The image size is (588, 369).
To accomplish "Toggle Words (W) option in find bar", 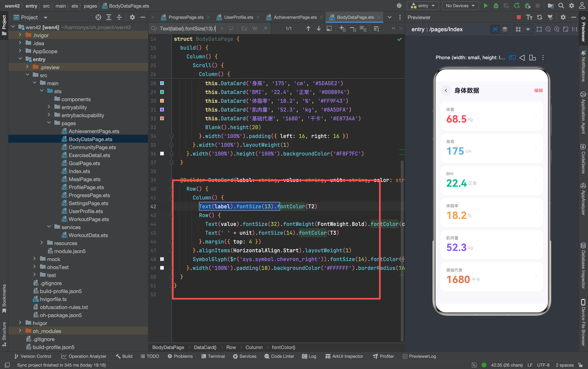I will coord(255,29).
